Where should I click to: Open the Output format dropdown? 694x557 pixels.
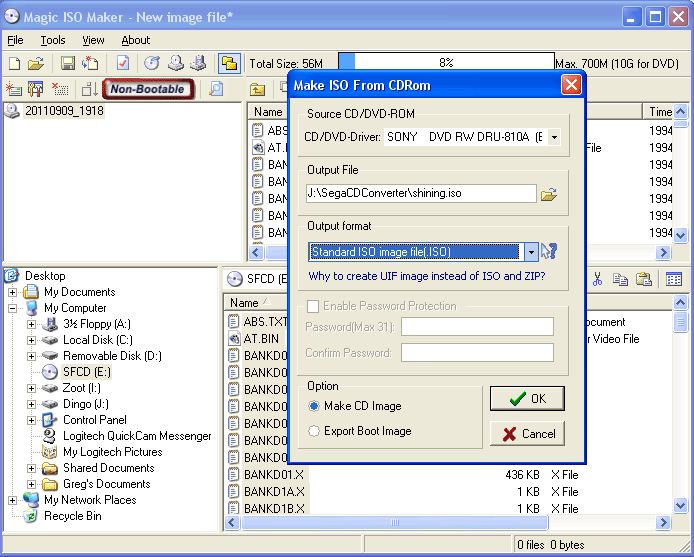tap(531, 252)
